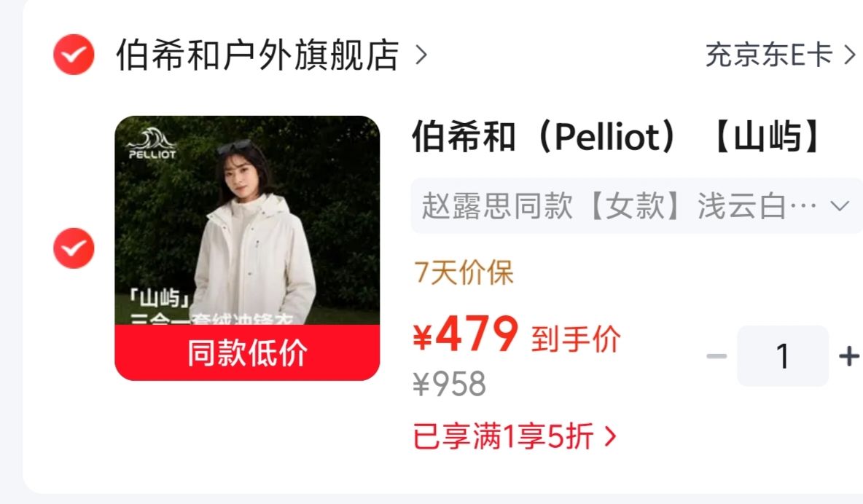The width and height of the screenshot is (863, 504).
Task: Tap the red 同款低价 banner
Action: click(247, 352)
